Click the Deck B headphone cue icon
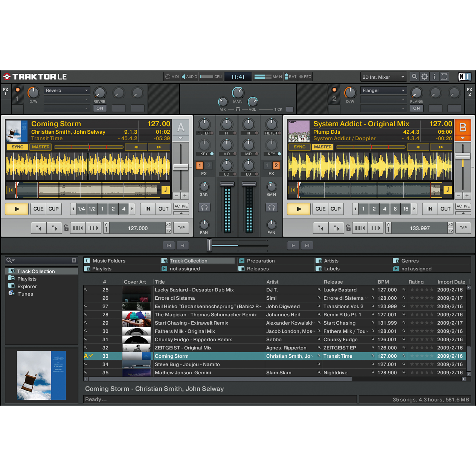The height and width of the screenshot is (476, 476). click(271, 208)
